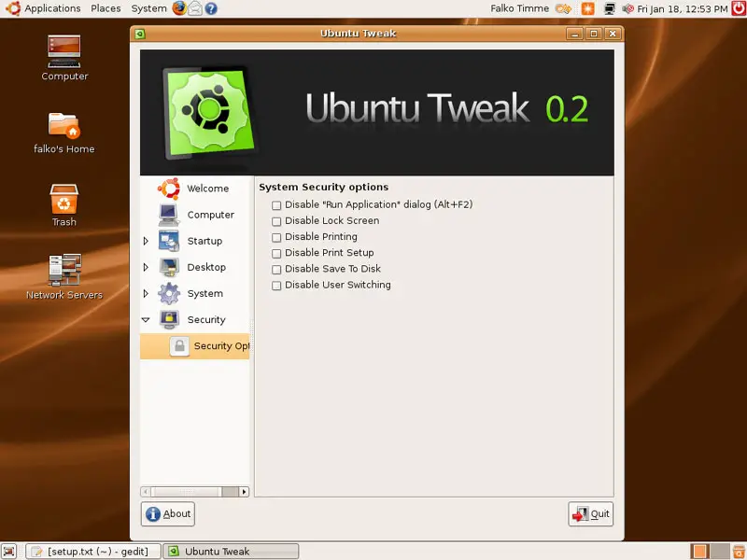
Task: Expand the System tree node arrow
Action: click(x=146, y=293)
